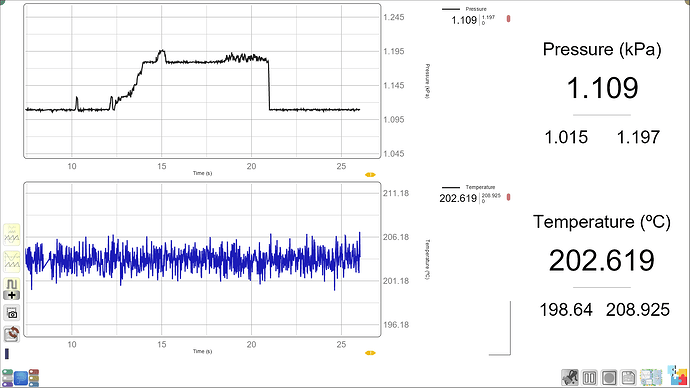690x388 pixels.
Task: Click the red marker beside Temperature legend
Action: pyautogui.click(x=508, y=197)
